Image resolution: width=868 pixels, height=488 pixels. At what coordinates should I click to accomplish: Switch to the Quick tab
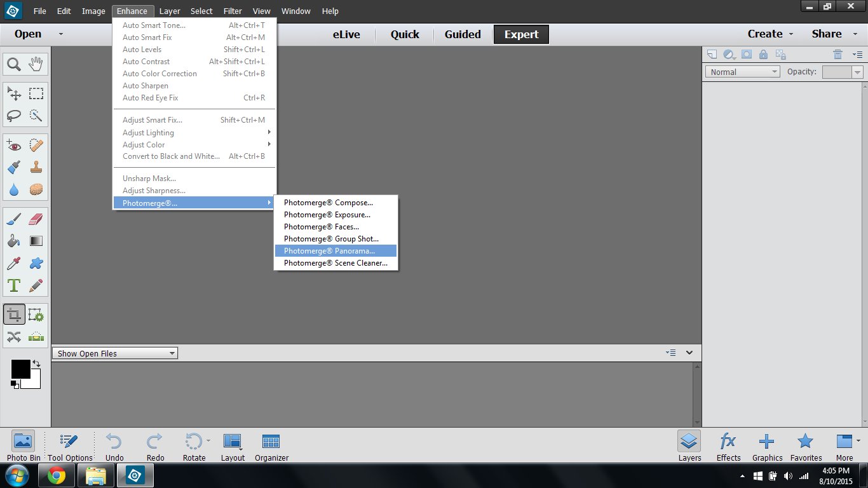pos(405,34)
